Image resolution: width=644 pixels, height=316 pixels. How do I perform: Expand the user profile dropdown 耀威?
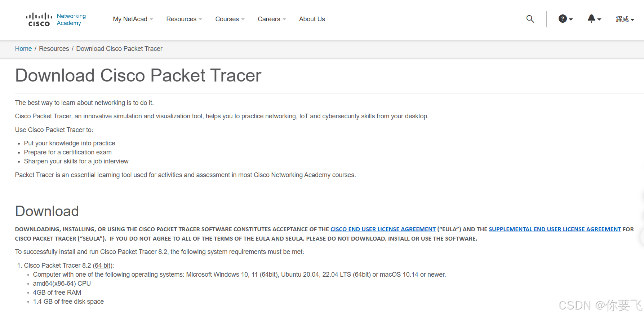click(x=625, y=19)
